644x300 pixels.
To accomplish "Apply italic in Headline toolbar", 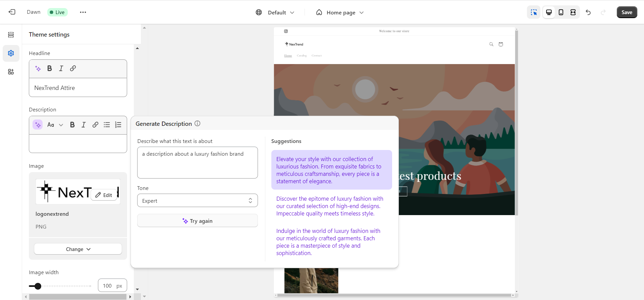I will [x=61, y=68].
